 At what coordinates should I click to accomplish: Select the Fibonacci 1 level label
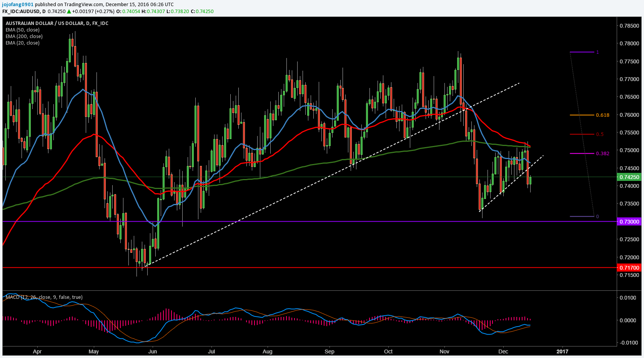point(597,52)
